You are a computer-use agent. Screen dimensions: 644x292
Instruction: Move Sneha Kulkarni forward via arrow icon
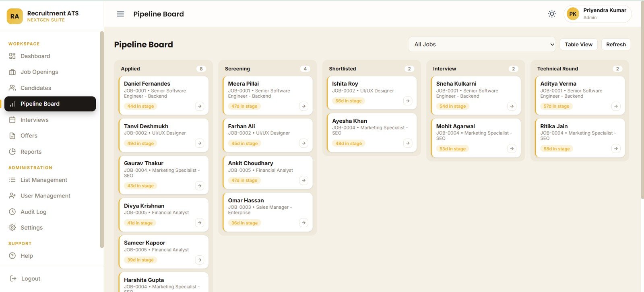[512, 106]
